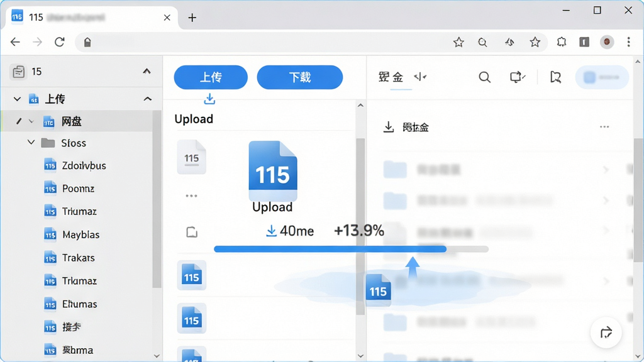This screenshot has height=362, width=644.
Task: Collapse the "15" sidebar header with its up chevron
Action: click(147, 72)
